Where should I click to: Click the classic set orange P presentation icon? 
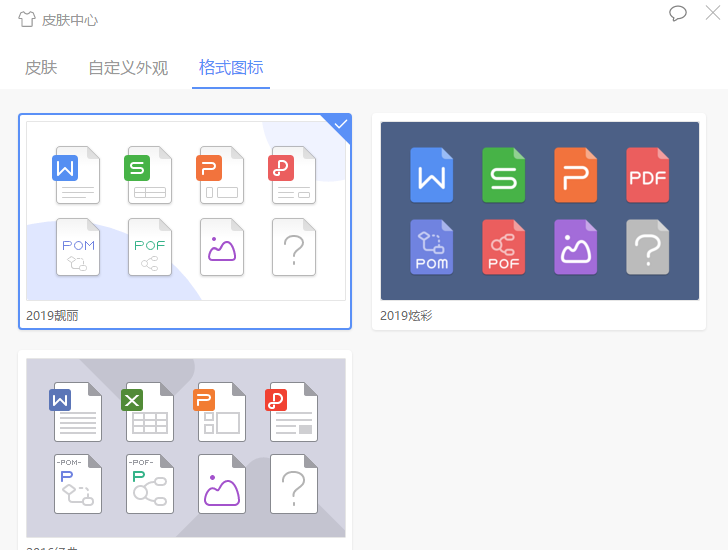pyautogui.click(x=219, y=412)
